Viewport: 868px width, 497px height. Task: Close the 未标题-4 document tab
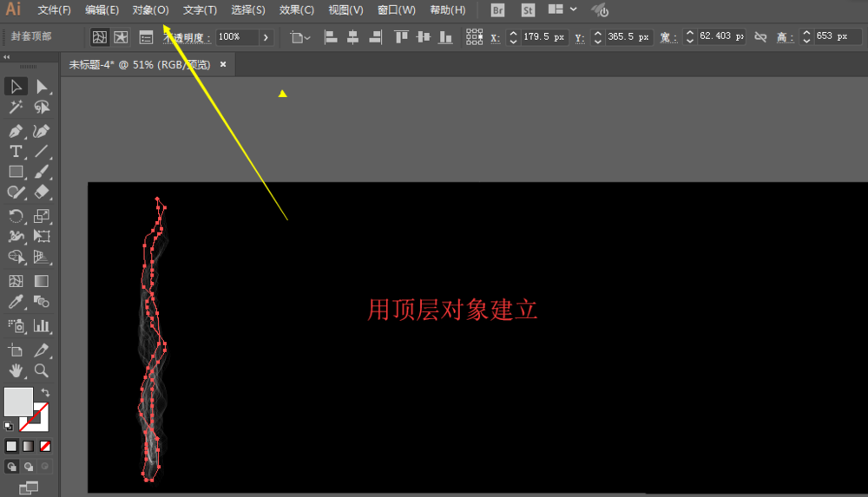(x=223, y=64)
